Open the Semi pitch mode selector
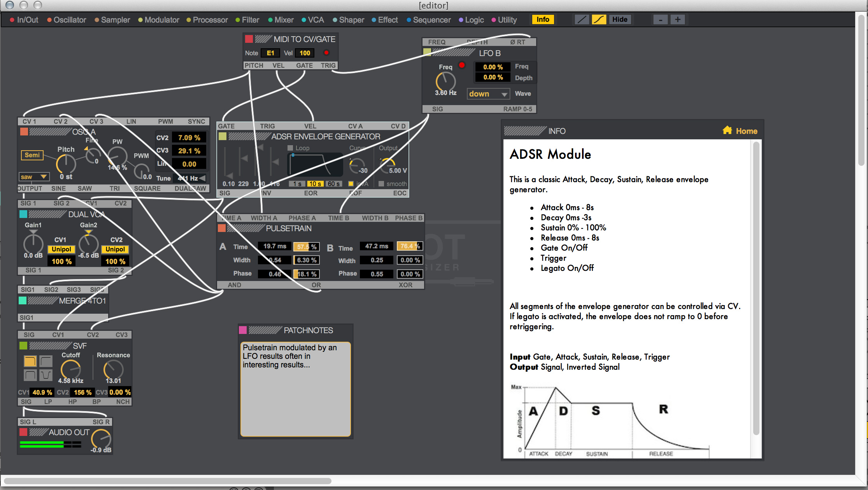Image resolution: width=868 pixels, height=490 pixels. (x=32, y=155)
